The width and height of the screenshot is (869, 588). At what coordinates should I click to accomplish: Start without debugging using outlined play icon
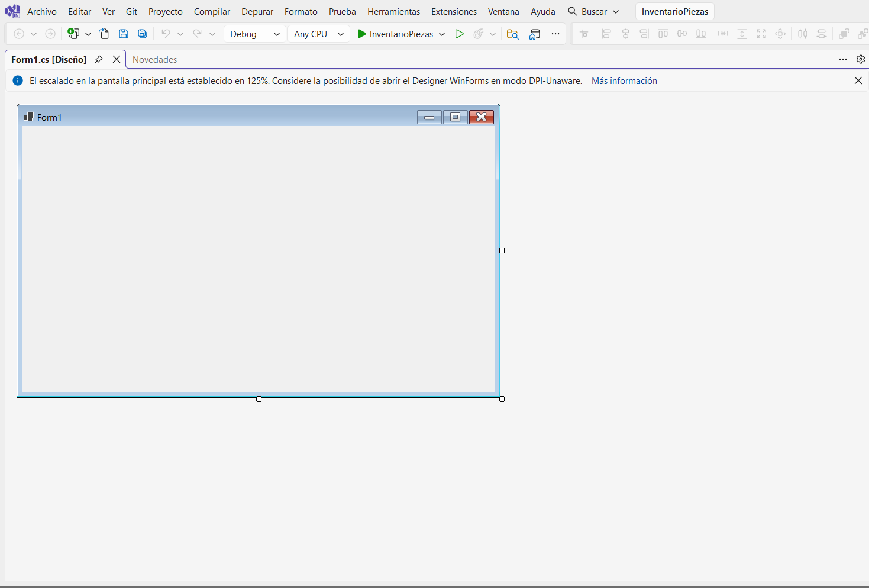click(459, 34)
